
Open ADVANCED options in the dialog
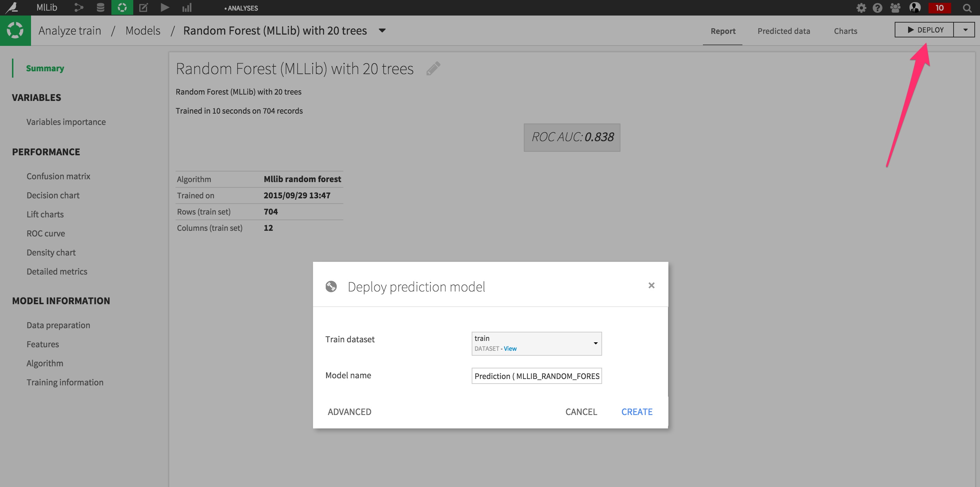349,411
